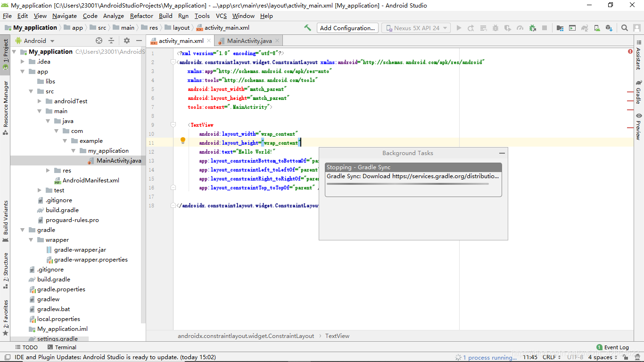This screenshot has width=644, height=362.
Task: Click the Run app play icon
Action: click(459, 28)
